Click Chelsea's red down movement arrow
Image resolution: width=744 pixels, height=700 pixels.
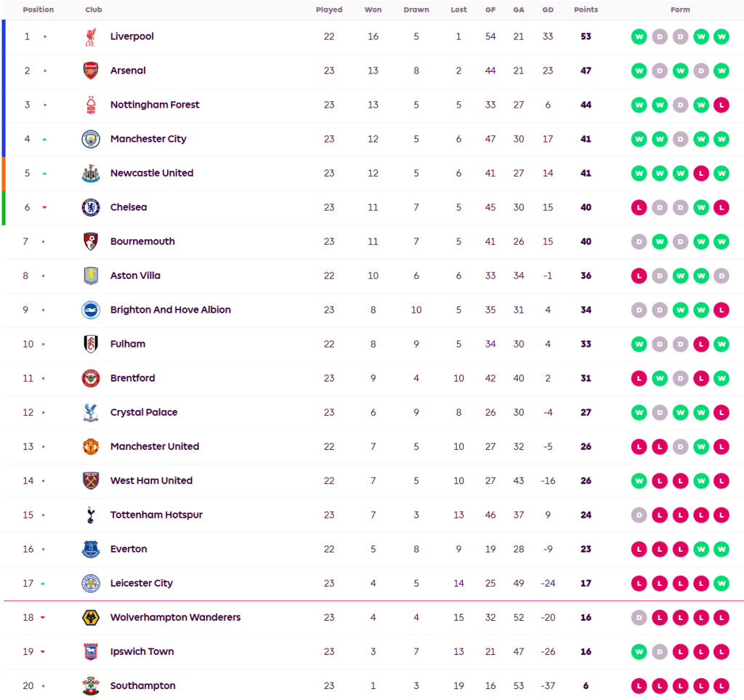pos(44,208)
